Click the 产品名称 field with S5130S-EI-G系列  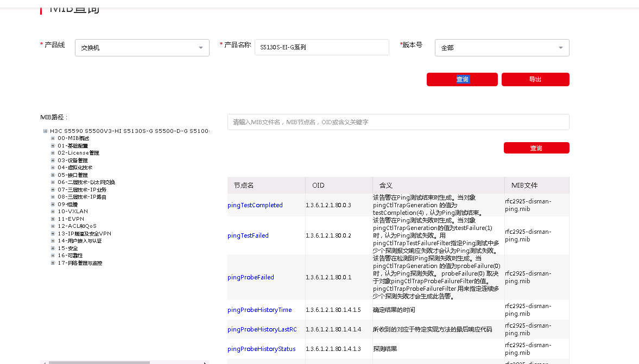coord(321,47)
